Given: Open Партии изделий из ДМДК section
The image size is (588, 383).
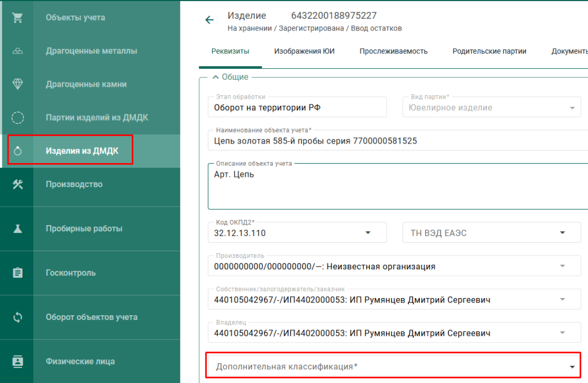Looking at the screenshot, I should tap(96, 118).
